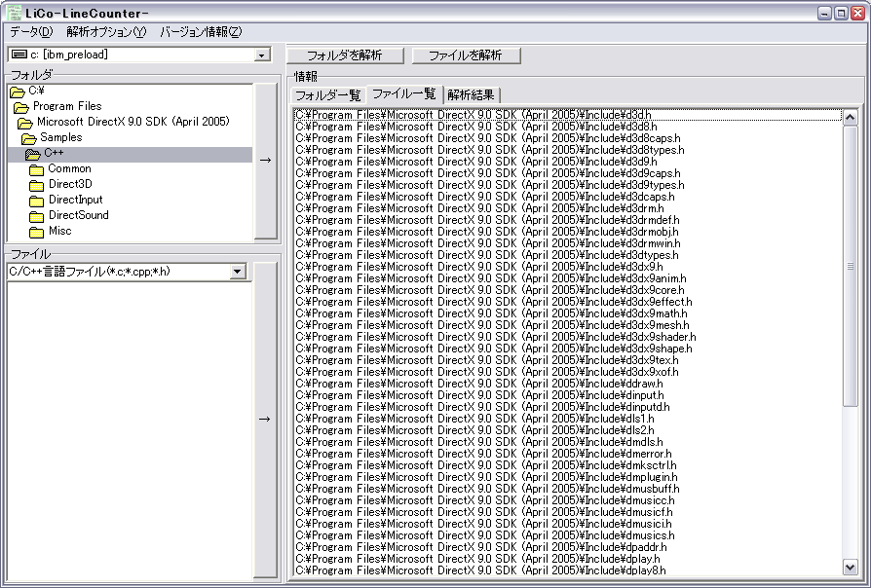Click the open C++ folder icon

click(x=33, y=154)
